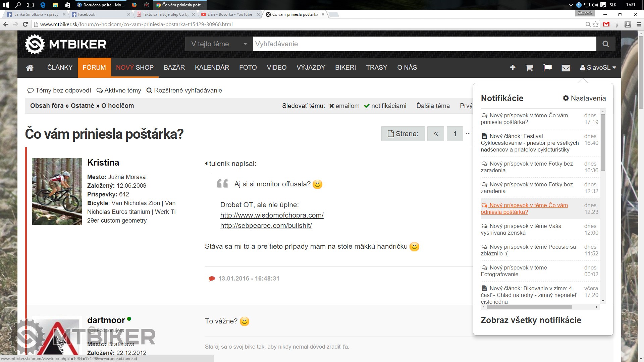Click the notifications panel vertical scrollbar

(603, 142)
